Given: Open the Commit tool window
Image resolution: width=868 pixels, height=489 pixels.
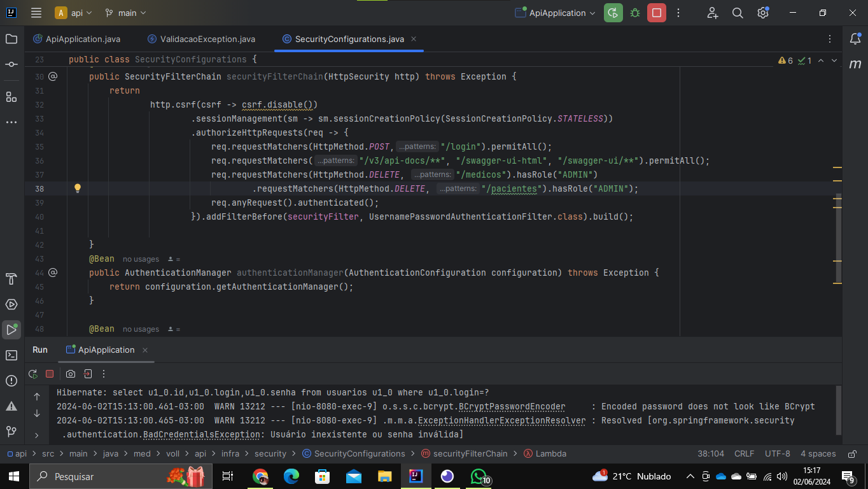Looking at the screenshot, I should [x=11, y=64].
